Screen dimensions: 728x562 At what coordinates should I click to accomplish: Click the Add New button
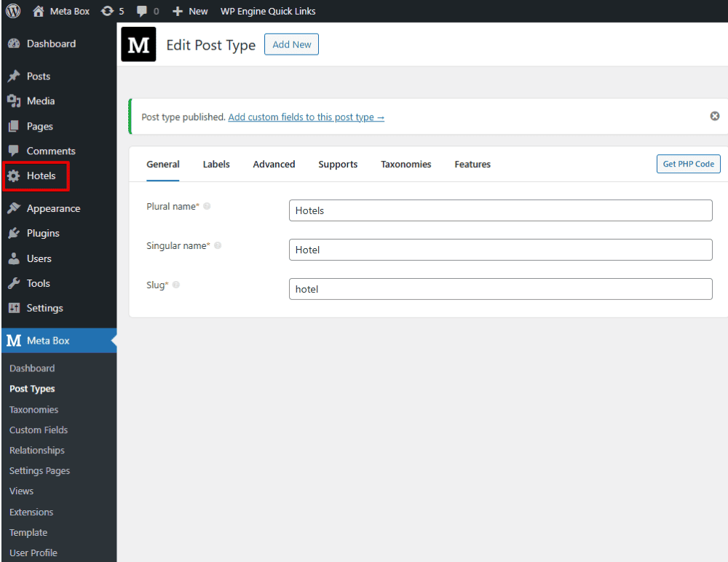291,44
